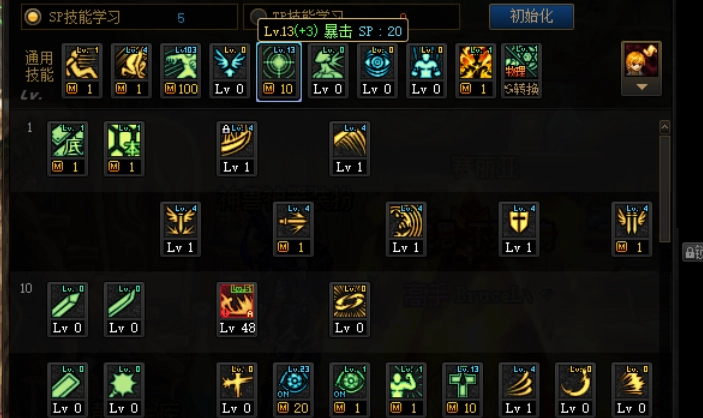Click the 初始化 reset button

click(531, 17)
